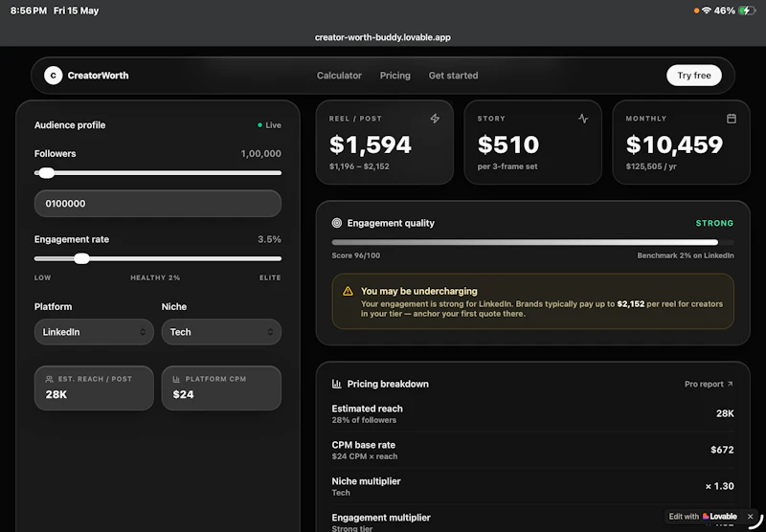Click the Edit with Lovable text
Screen dimensions: 766x532
point(703,517)
